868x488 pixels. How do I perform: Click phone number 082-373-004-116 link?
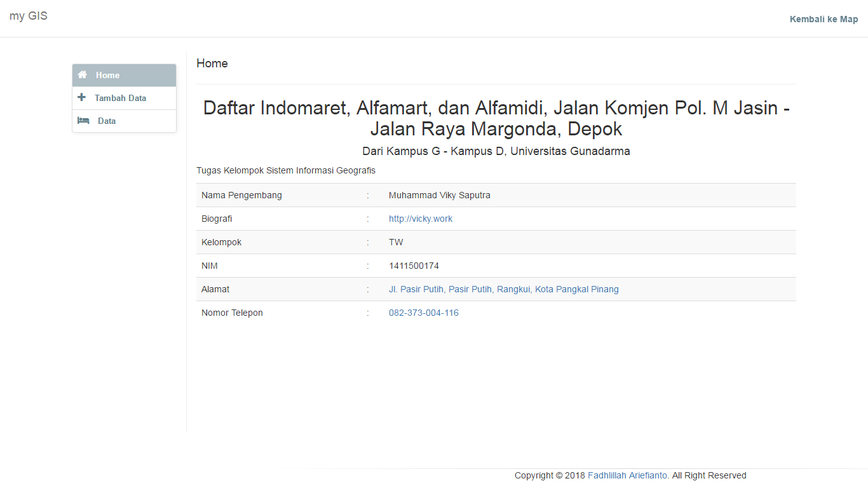click(x=424, y=313)
